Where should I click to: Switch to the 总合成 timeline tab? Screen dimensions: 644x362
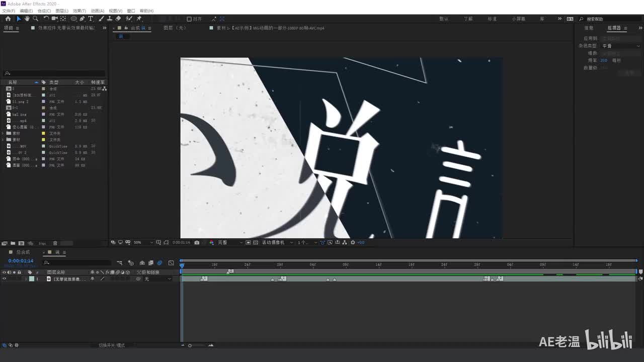pyautogui.click(x=23, y=252)
